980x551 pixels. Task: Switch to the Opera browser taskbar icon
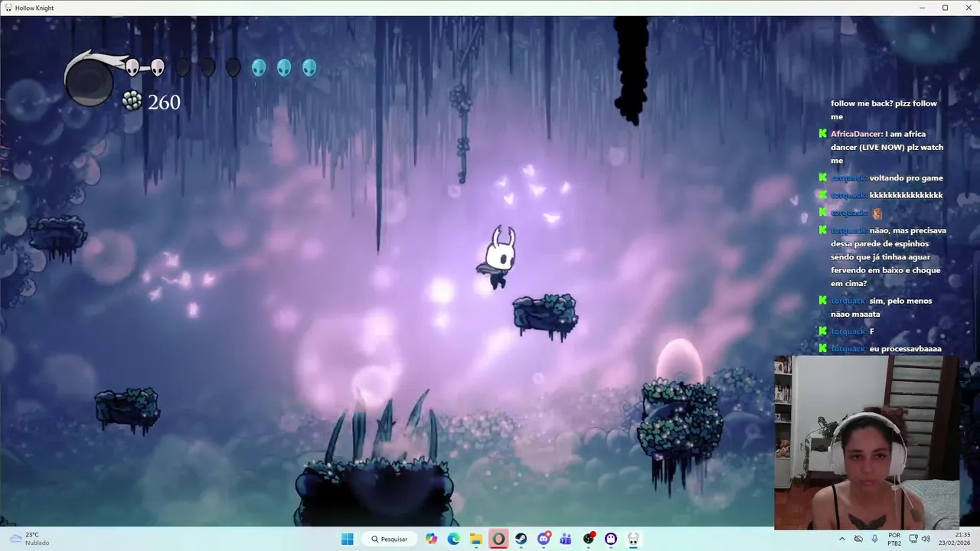pos(498,539)
